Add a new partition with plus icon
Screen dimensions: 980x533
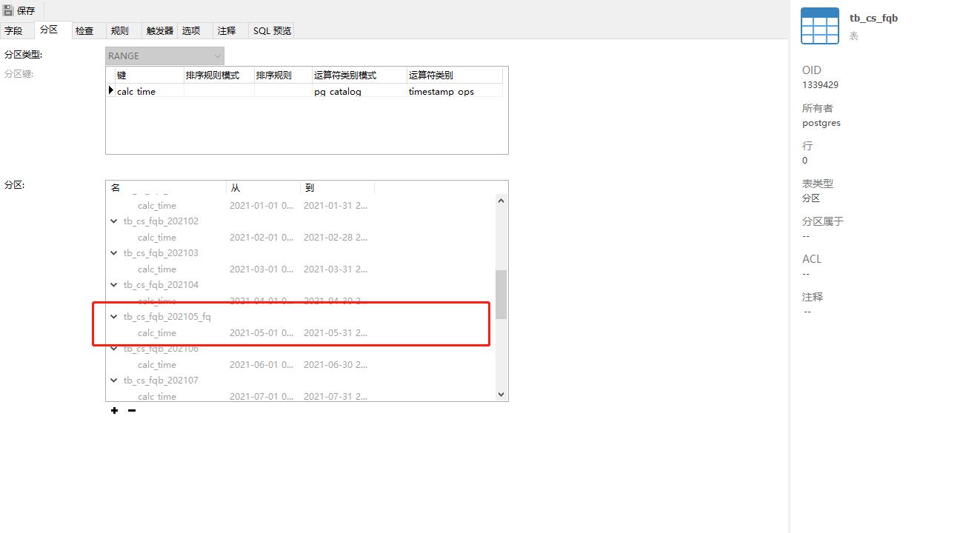(114, 411)
